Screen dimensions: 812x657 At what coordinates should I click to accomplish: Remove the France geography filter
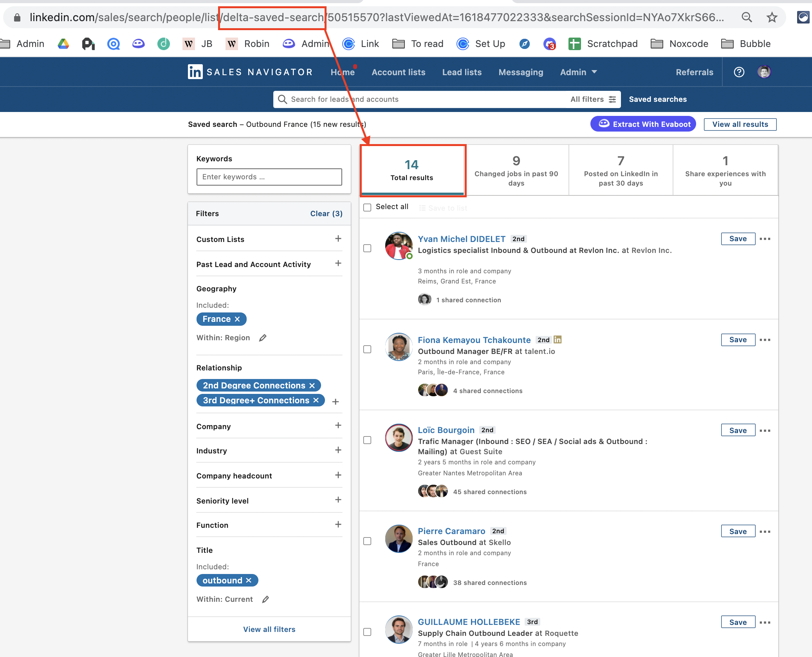(237, 319)
